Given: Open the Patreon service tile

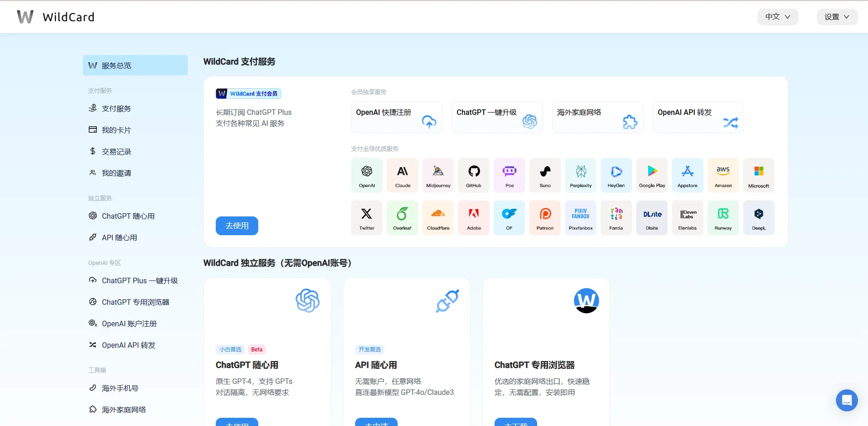Looking at the screenshot, I should click(545, 218).
